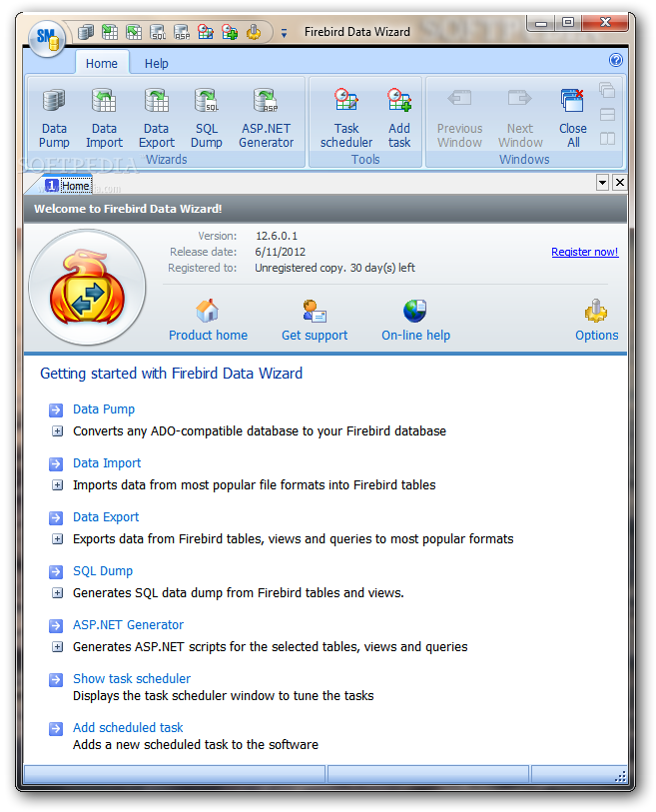Select the Home document tab
Image resolution: width=656 pixels, height=812 pixels.
(x=68, y=186)
